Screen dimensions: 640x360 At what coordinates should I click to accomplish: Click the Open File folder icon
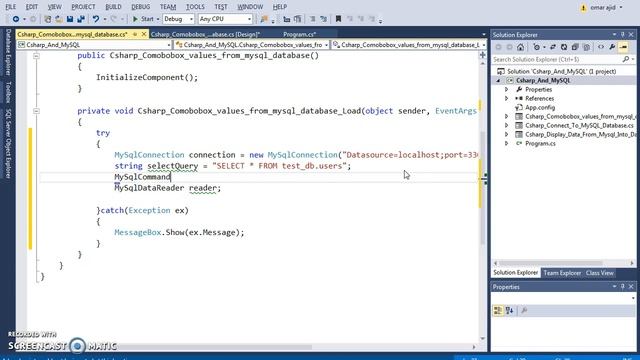(x=59, y=19)
